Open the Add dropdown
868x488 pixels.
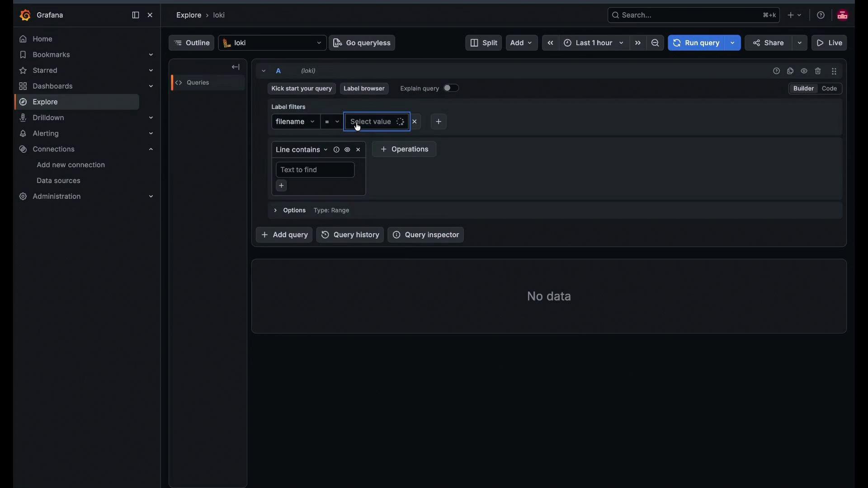tap(522, 43)
